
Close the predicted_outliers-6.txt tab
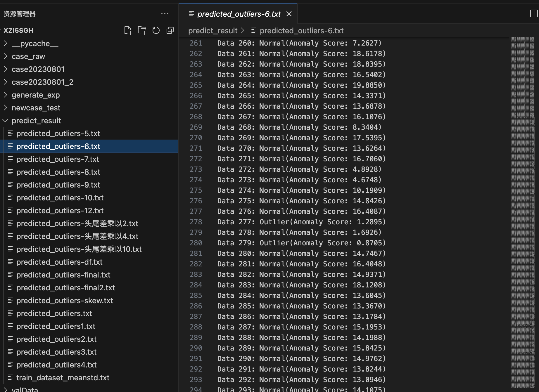pyautogui.click(x=289, y=14)
